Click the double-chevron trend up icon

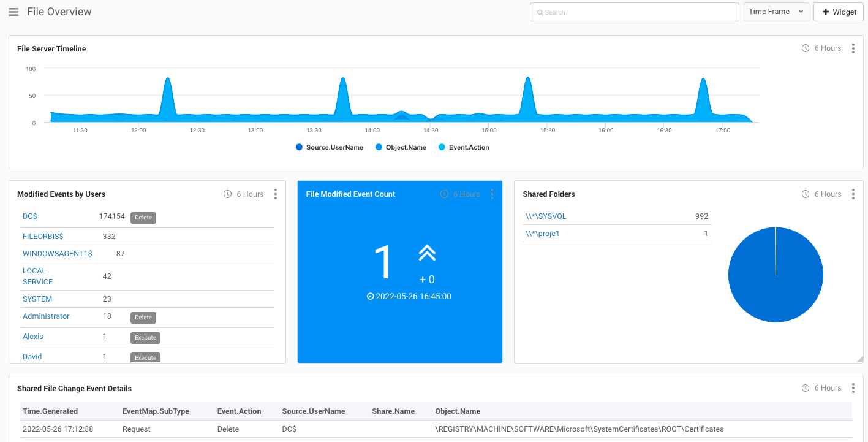click(x=427, y=253)
